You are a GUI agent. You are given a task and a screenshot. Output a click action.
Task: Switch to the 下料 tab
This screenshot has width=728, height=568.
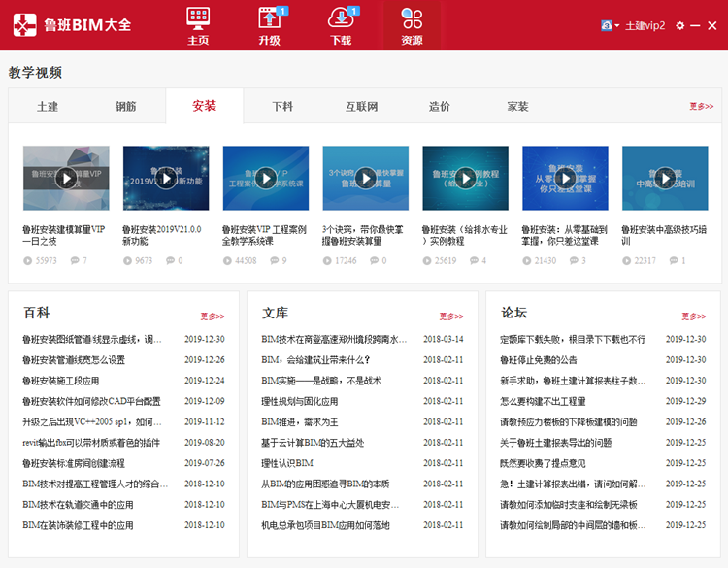pos(282,107)
